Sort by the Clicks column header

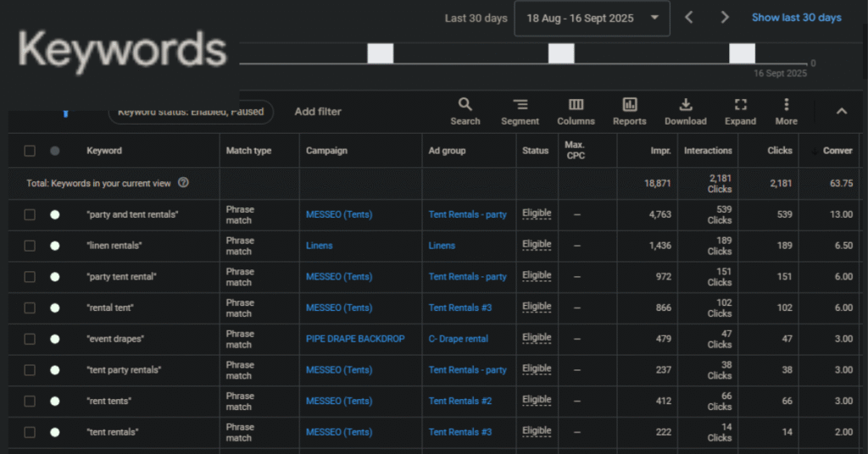click(x=779, y=151)
